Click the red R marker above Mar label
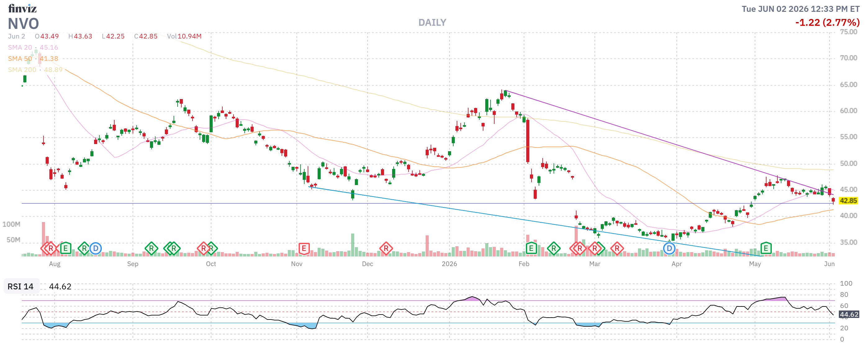The height and width of the screenshot is (349, 868). click(595, 249)
